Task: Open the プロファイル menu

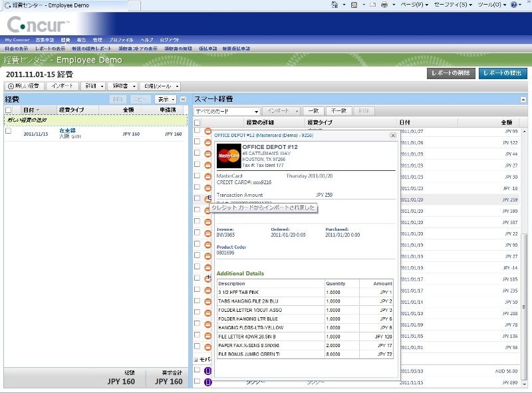Action: (121, 40)
